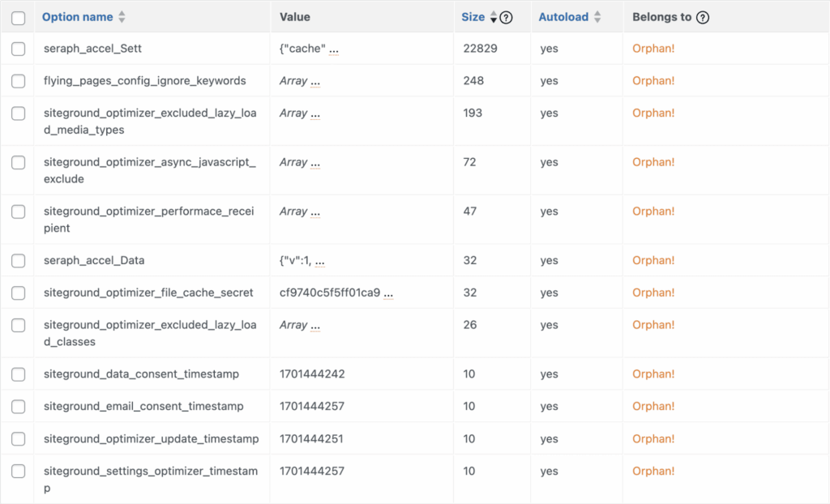
Task: Click the size value 248
Action: click(x=473, y=80)
